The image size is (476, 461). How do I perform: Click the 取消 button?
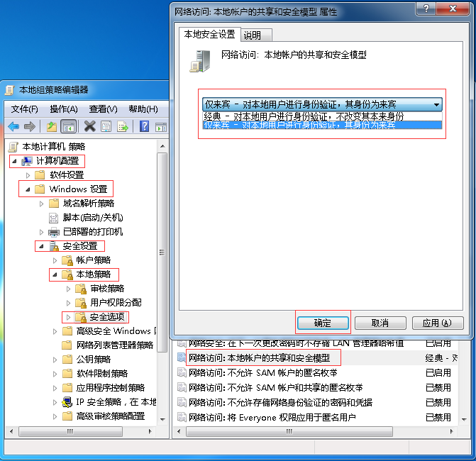point(380,323)
